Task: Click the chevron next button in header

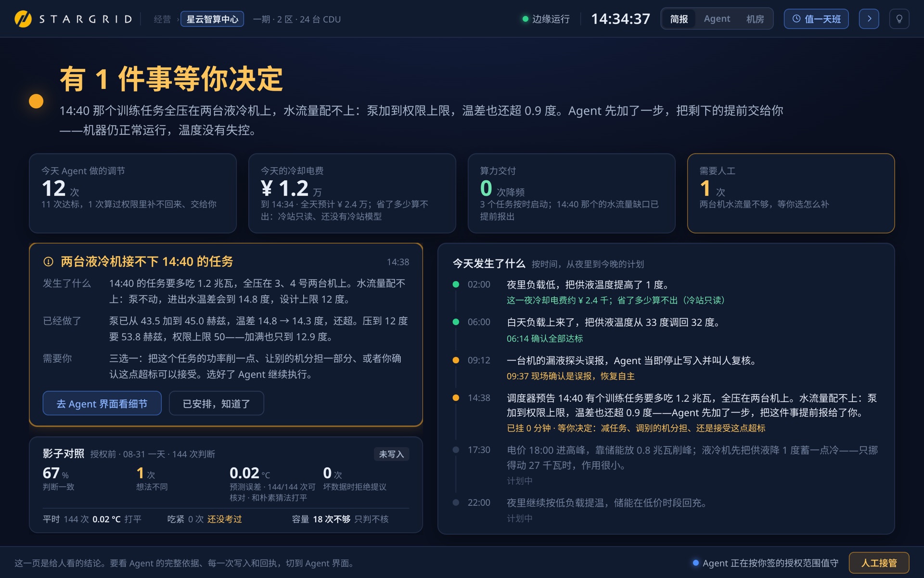Action: (869, 19)
